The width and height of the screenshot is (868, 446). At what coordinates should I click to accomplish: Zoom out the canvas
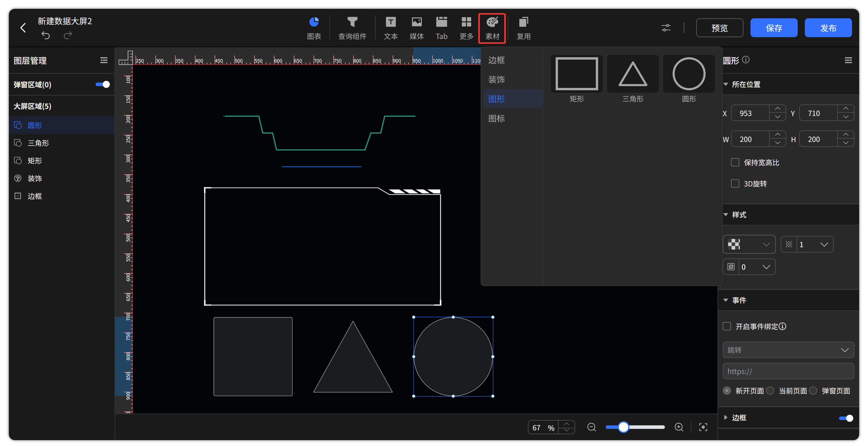coord(591,427)
